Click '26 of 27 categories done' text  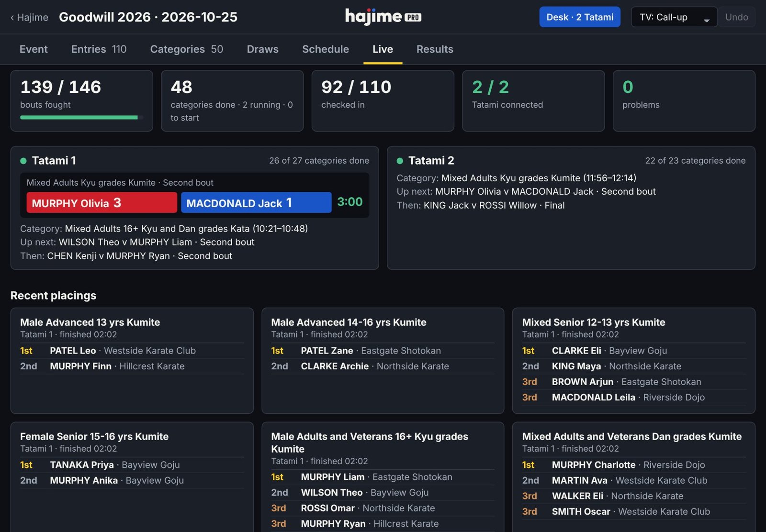319,161
